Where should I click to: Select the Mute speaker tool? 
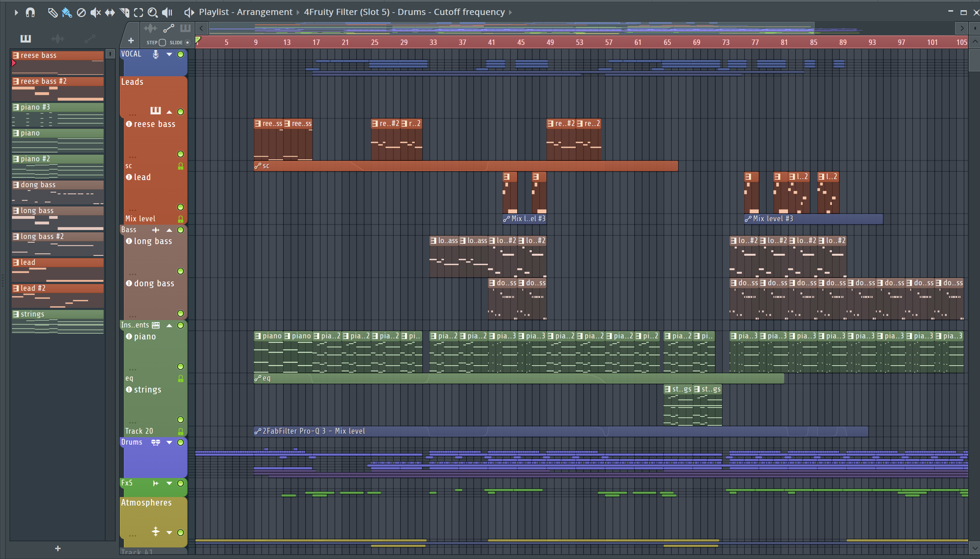(x=95, y=12)
